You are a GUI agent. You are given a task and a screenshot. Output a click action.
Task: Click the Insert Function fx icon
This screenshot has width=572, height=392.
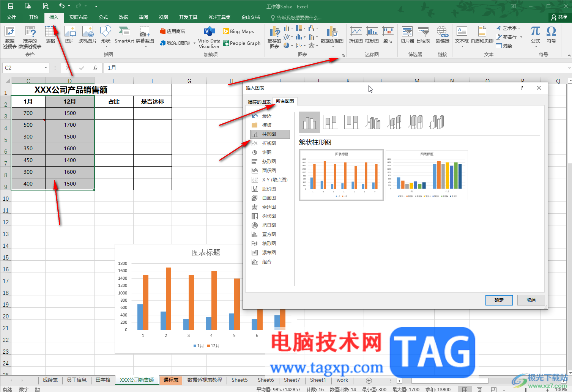(x=95, y=68)
